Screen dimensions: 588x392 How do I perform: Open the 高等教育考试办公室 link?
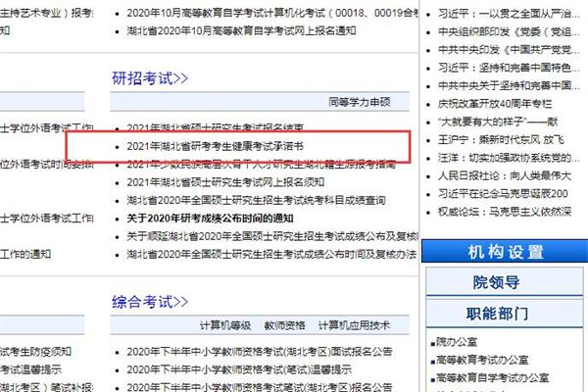[482, 360]
